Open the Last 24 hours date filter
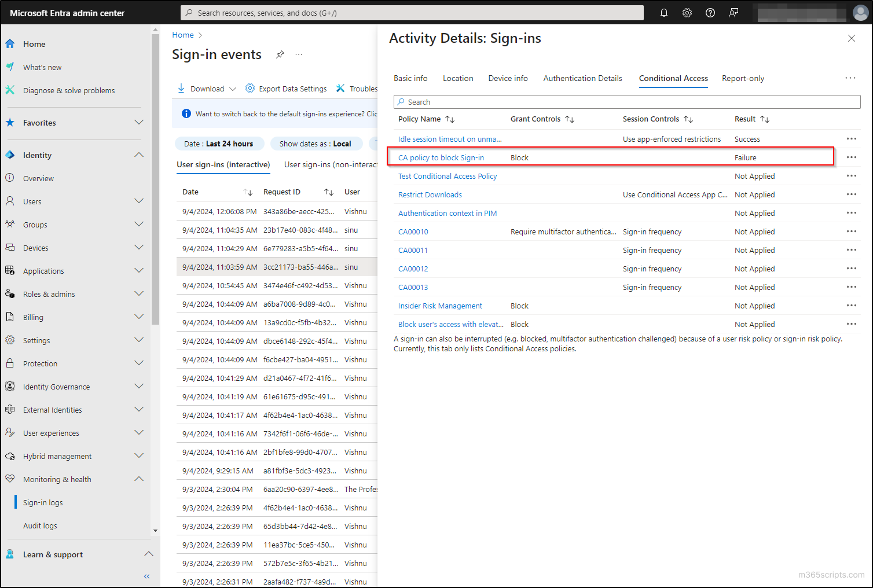Image resolution: width=873 pixels, height=588 pixels. pos(219,144)
